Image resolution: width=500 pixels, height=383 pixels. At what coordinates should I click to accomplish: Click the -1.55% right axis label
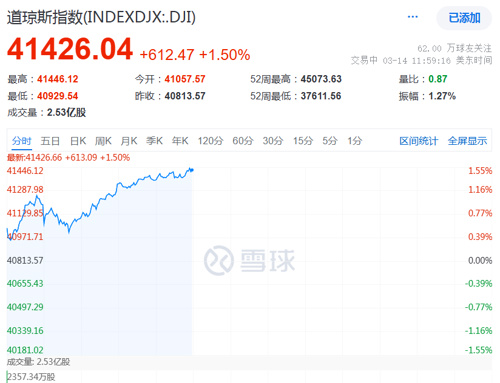[478, 350]
